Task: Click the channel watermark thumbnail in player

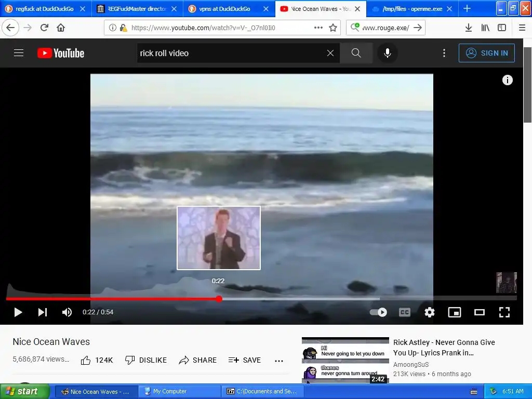Action: coord(507,282)
